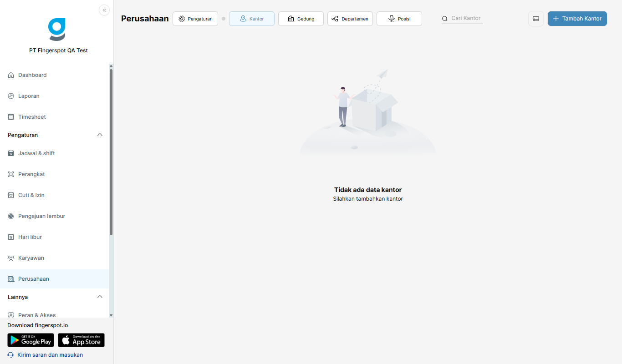Click the Pengajuan lembur clock icon
Image resolution: width=622 pixels, height=364 pixels.
[11, 216]
